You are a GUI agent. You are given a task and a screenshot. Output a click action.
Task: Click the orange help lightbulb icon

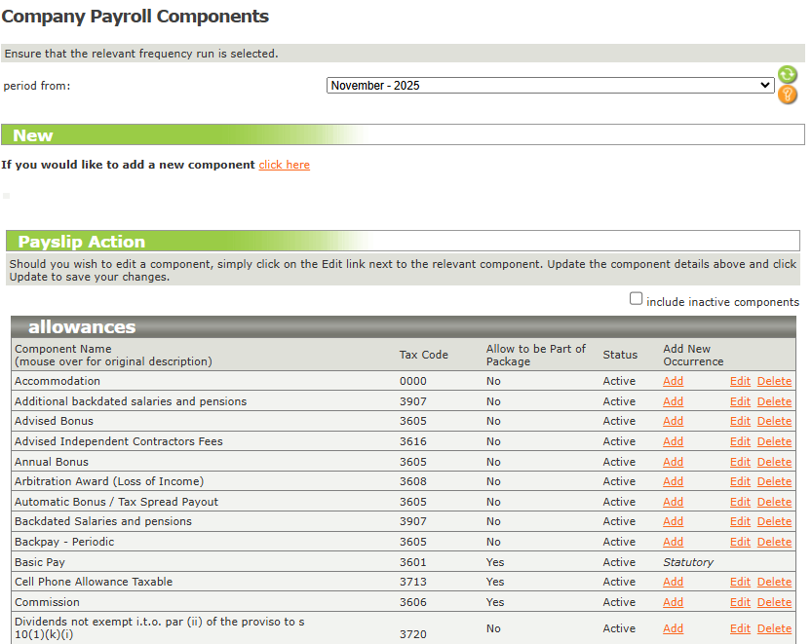coord(788,95)
